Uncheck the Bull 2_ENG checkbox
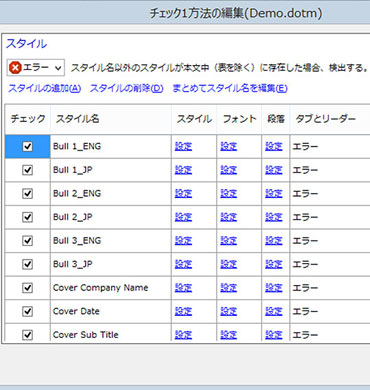 27,194
